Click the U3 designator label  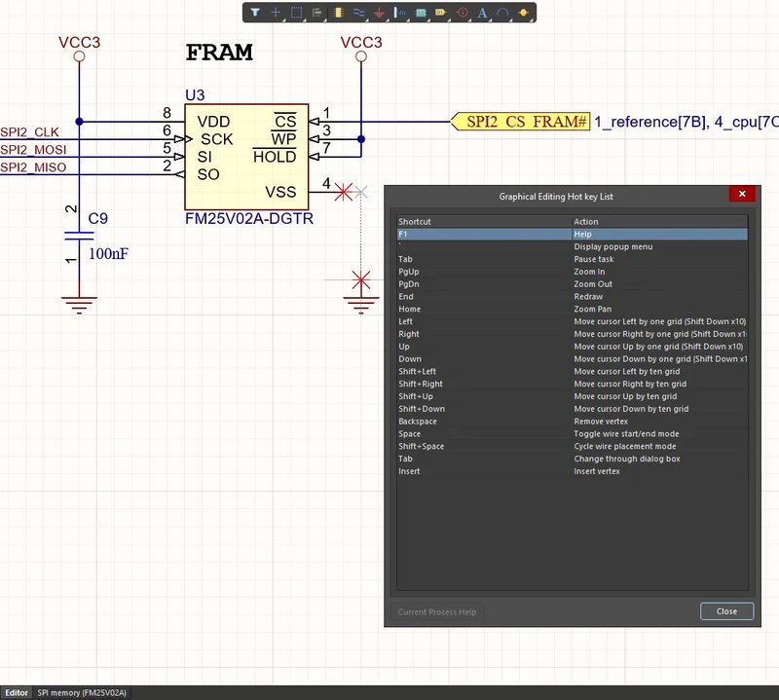[x=195, y=94]
